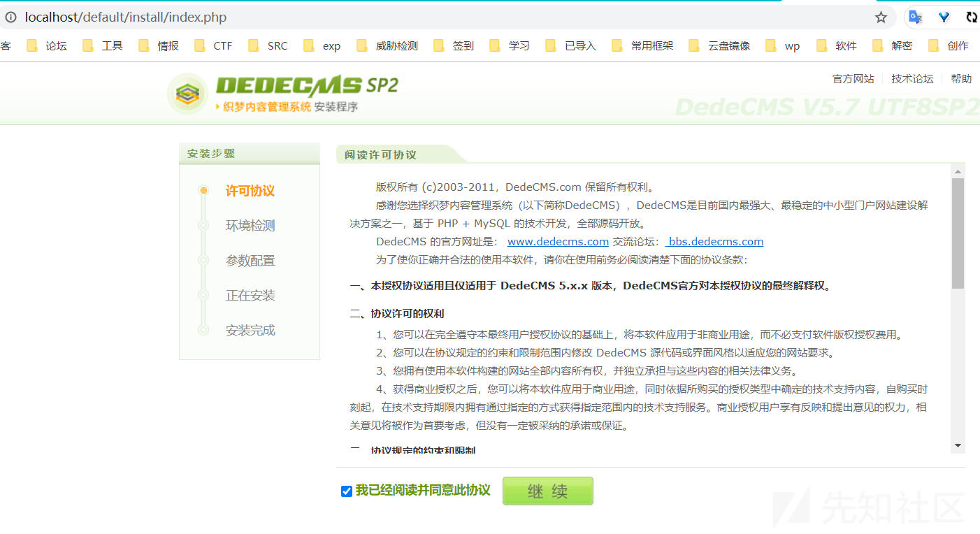Open the 帮助 link
This screenshot has height=534, width=980.
click(961, 78)
